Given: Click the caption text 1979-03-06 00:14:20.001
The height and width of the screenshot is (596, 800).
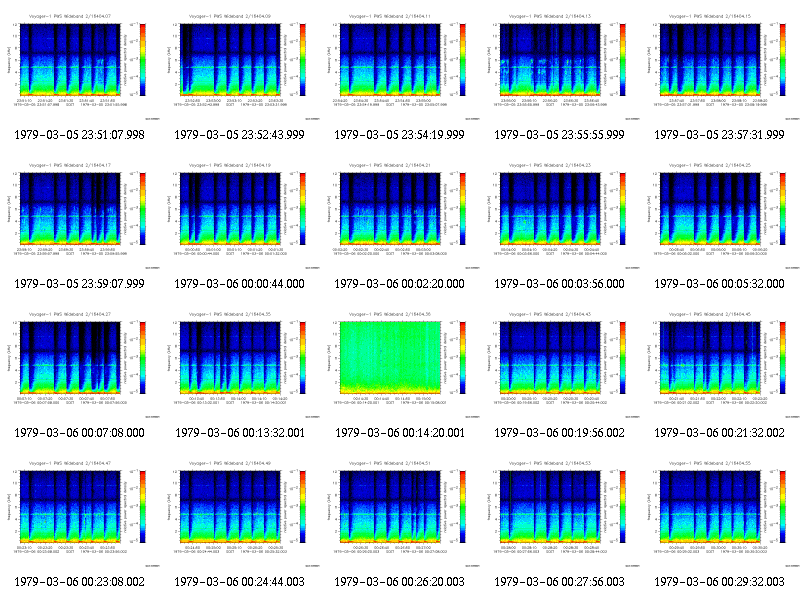Looking at the screenshot, I should click(400, 433).
